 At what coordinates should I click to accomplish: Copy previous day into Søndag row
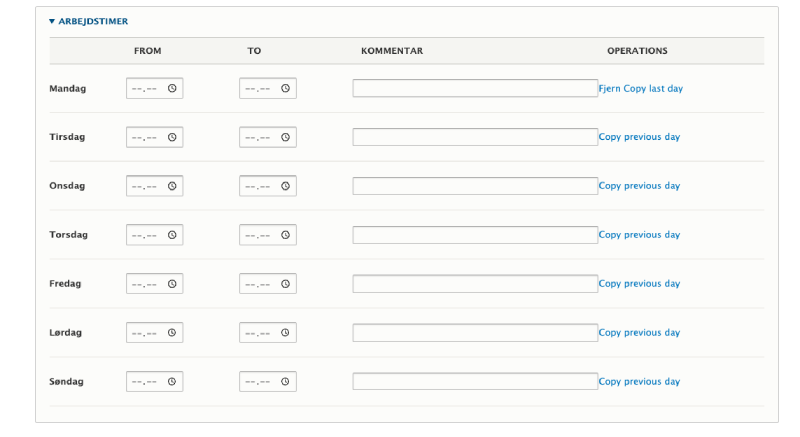tap(639, 382)
